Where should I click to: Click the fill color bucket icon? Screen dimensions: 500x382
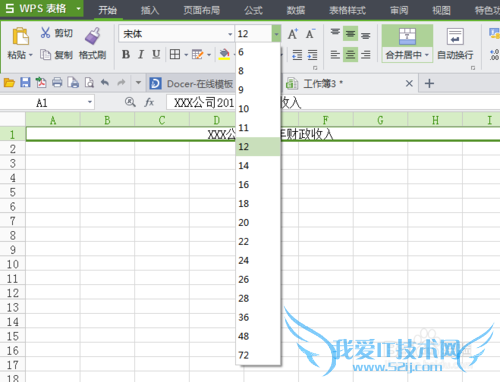tap(225, 54)
